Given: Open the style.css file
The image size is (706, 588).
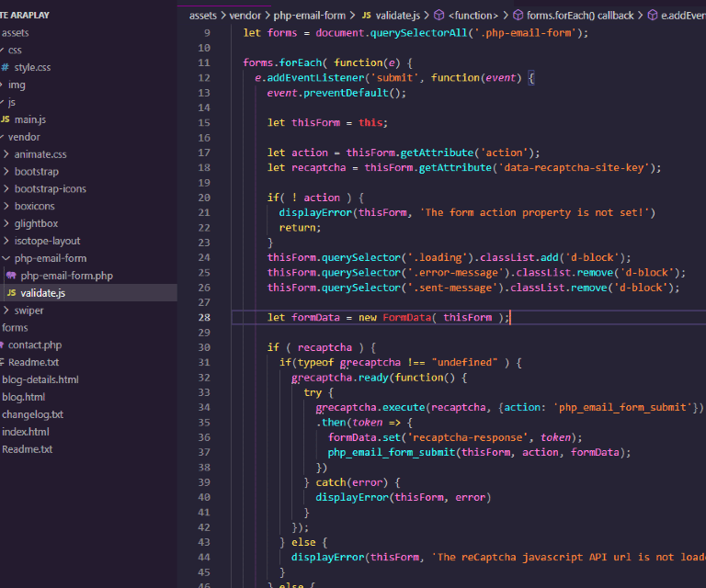Looking at the screenshot, I should pos(32,67).
